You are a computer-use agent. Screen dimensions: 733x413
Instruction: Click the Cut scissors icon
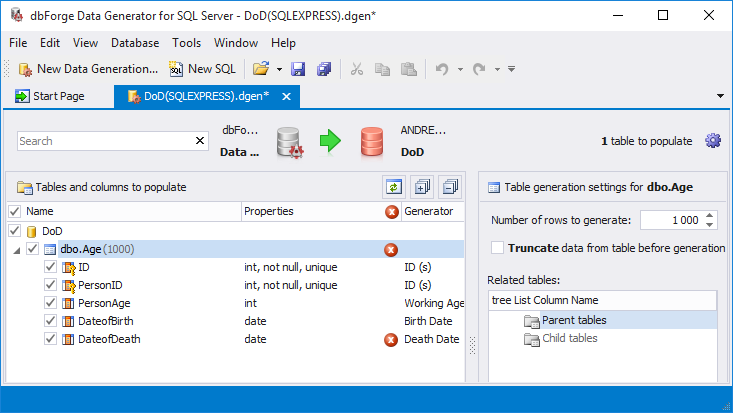(x=357, y=69)
